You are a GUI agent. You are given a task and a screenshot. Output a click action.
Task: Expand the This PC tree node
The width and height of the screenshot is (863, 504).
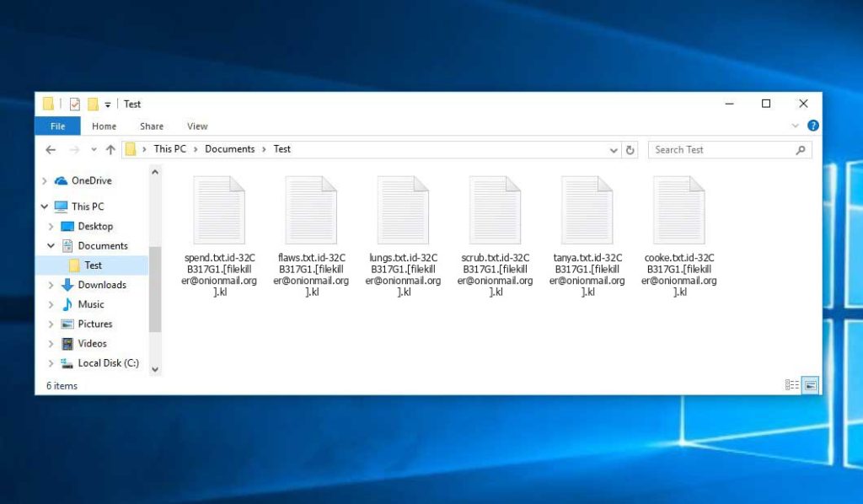(44, 206)
